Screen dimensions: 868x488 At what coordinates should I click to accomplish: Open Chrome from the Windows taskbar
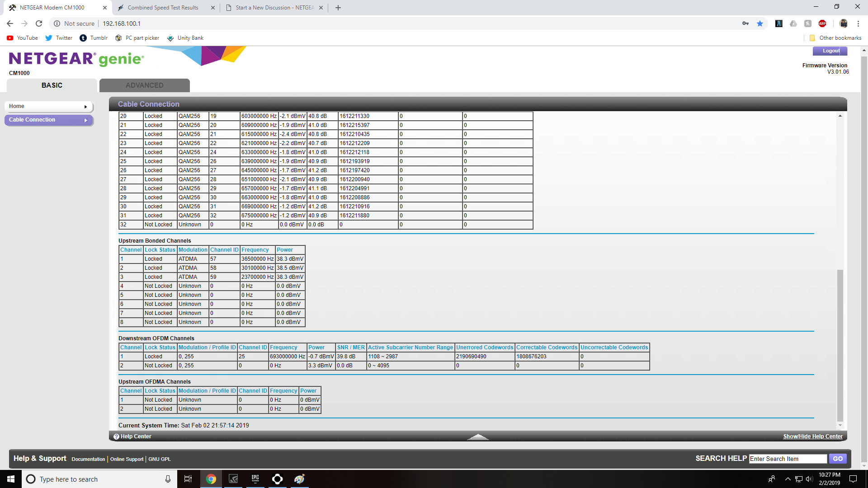pos(211,479)
